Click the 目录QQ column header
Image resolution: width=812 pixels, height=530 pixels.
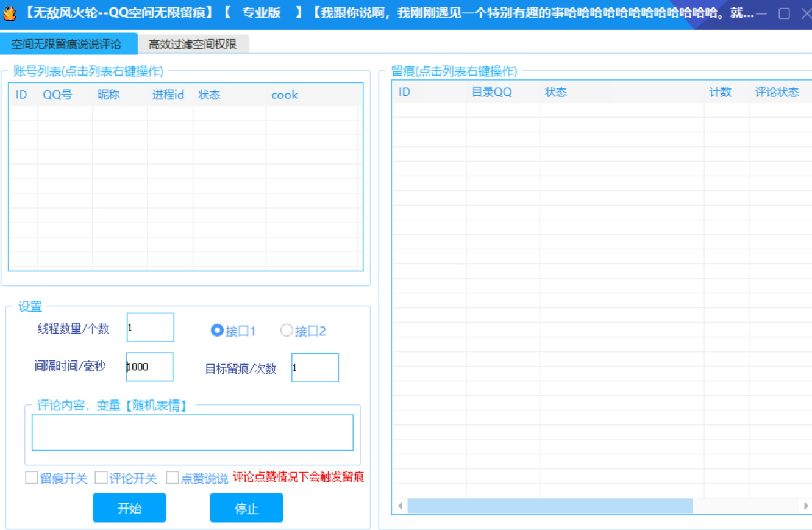[491, 92]
